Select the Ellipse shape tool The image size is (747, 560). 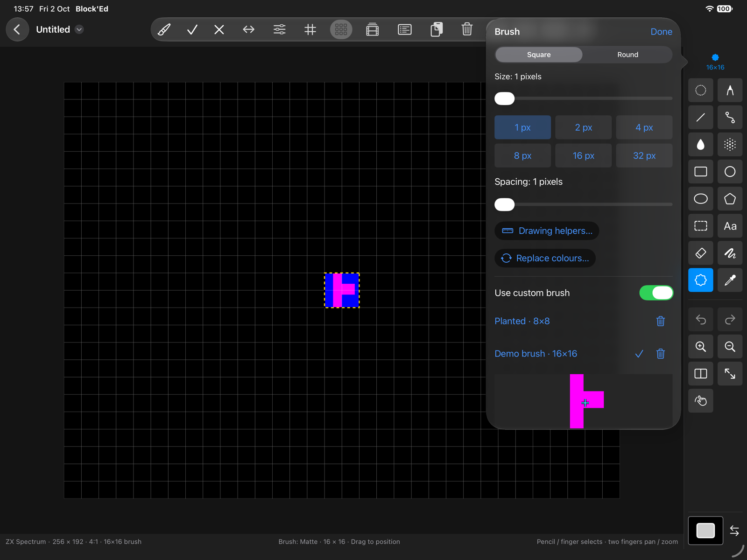tap(700, 199)
